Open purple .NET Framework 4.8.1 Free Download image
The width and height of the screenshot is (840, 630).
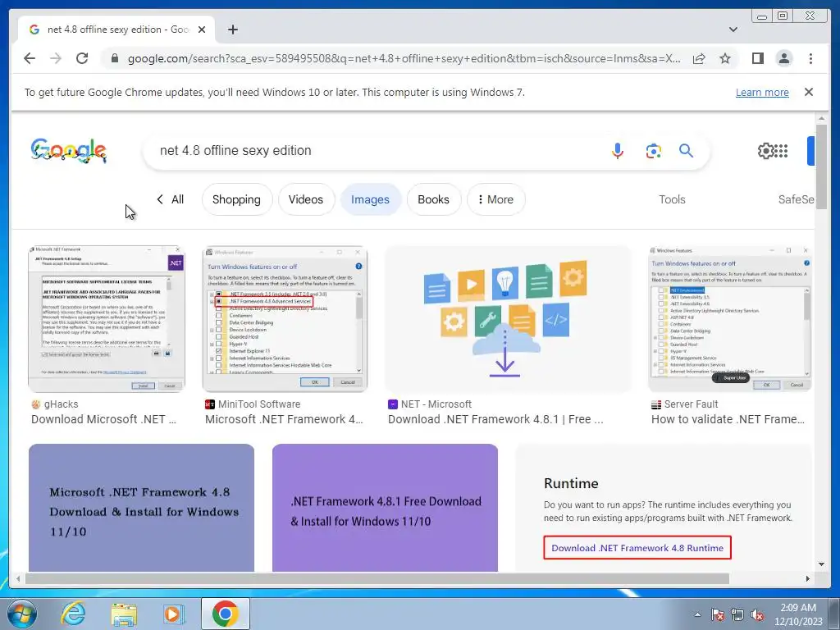(386, 507)
